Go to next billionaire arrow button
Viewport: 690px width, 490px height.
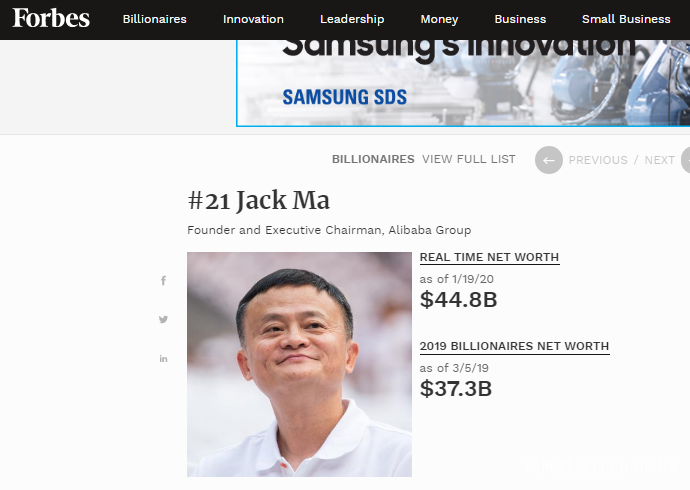pyautogui.click(x=686, y=160)
